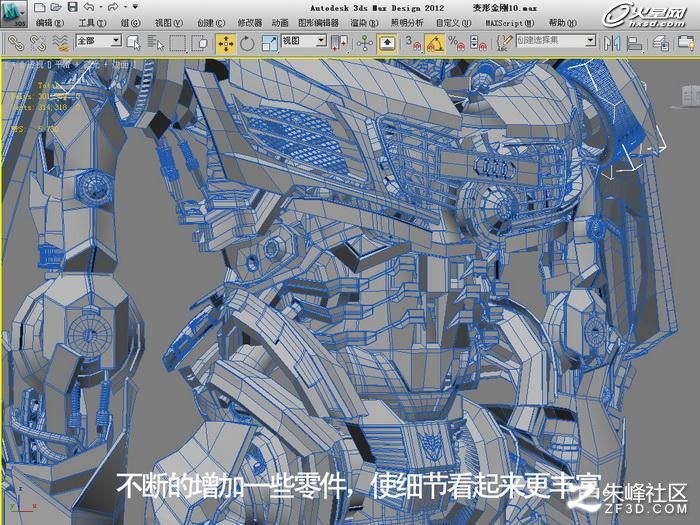Undo the last action
700x525 pixels.
tap(89, 7)
